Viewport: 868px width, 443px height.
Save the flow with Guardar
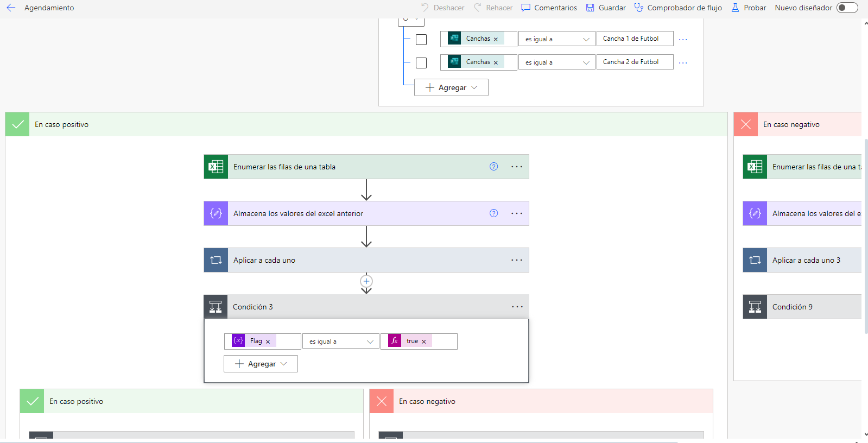(606, 8)
